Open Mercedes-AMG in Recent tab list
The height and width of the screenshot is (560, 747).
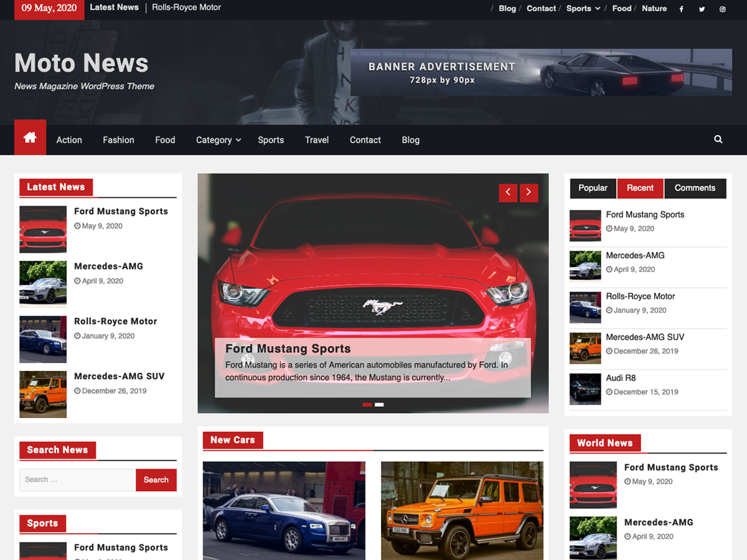[636, 256]
